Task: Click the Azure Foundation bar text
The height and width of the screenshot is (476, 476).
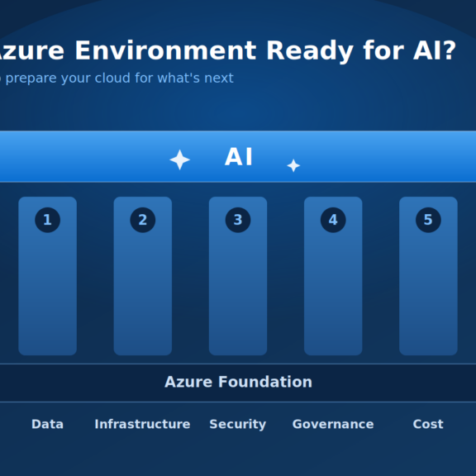Action: pos(238,382)
